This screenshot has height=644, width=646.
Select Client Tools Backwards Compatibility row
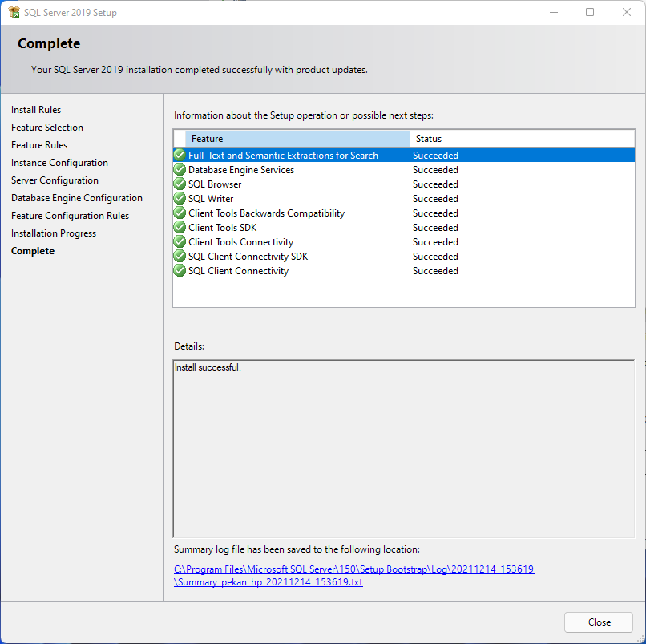(404, 213)
